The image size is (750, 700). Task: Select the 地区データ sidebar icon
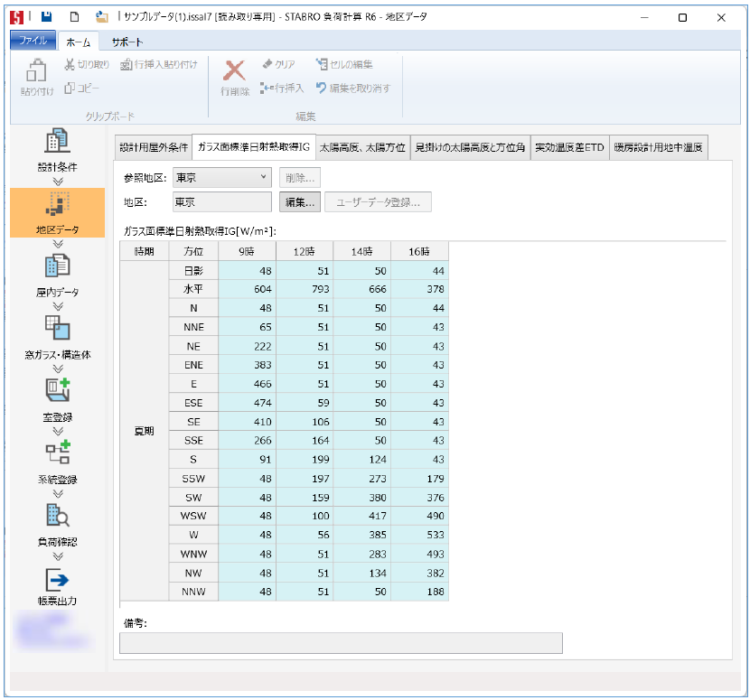pyautogui.click(x=58, y=211)
